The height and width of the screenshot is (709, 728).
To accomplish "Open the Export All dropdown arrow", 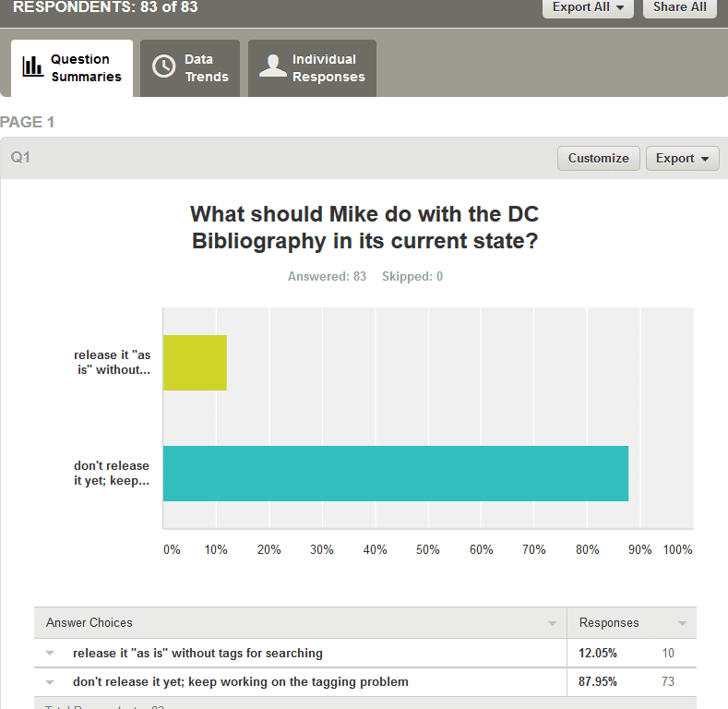I will pos(620,7).
